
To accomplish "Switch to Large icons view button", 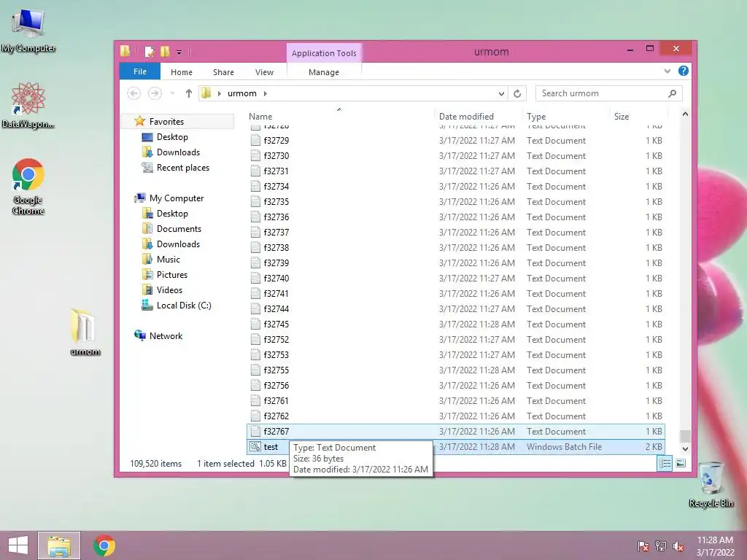I will coord(681,463).
